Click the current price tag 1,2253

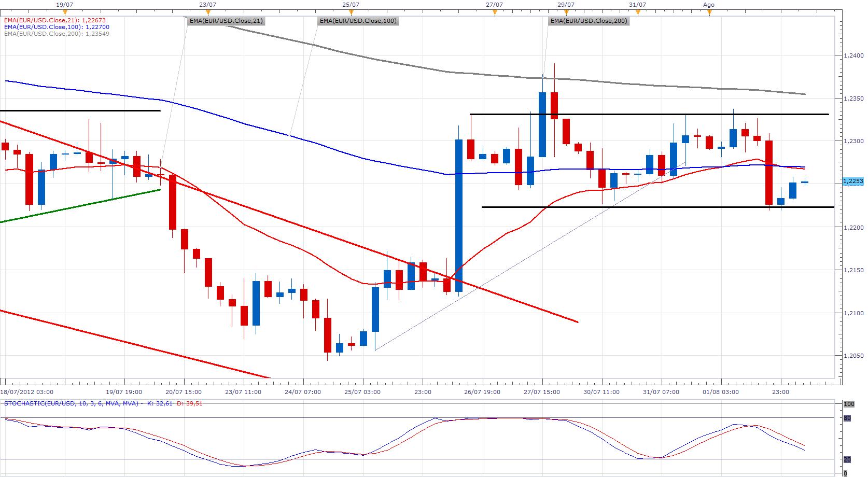point(853,181)
